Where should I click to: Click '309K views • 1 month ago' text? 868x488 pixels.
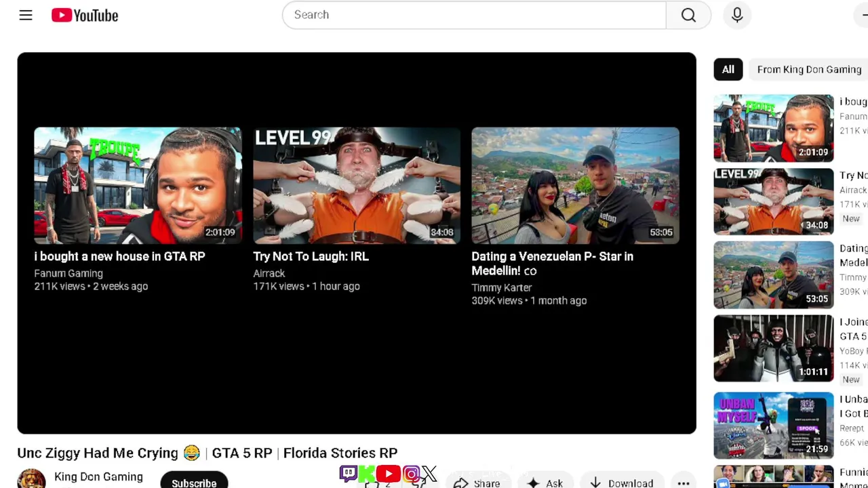pos(529,300)
